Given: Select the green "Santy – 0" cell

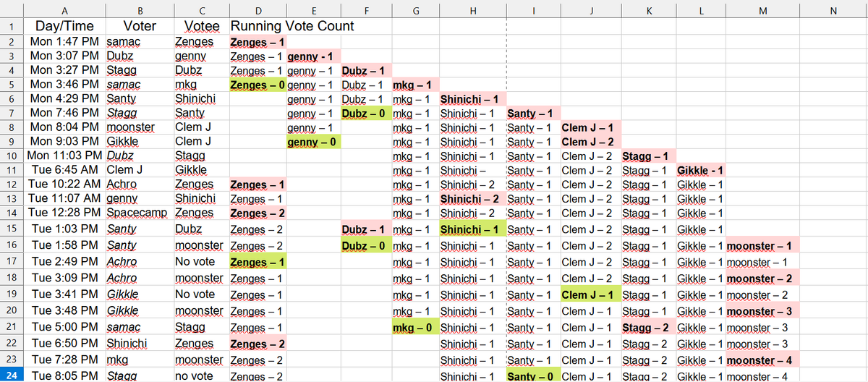Looking at the screenshot, I should pyautogui.click(x=532, y=375).
